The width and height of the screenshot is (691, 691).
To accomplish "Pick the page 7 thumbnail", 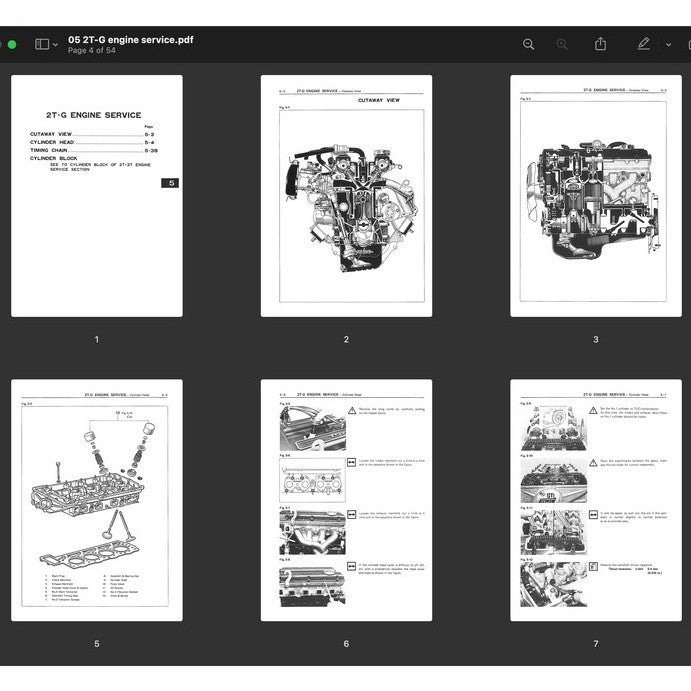I will pos(596,500).
